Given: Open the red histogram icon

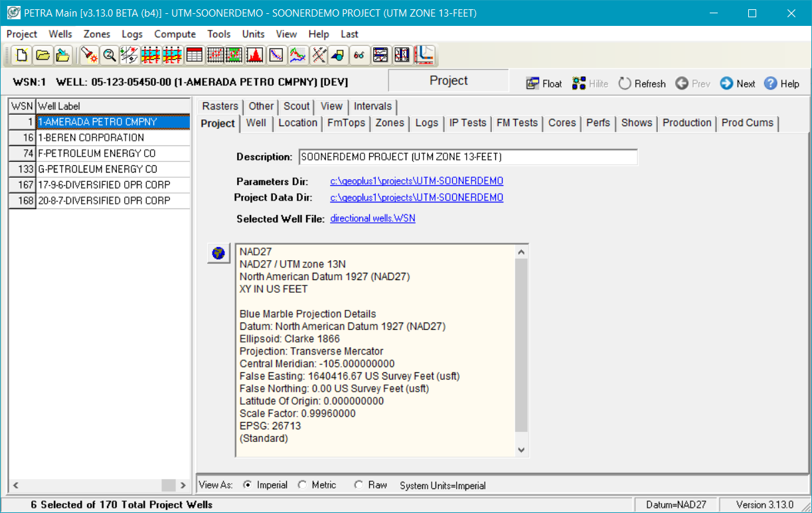Looking at the screenshot, I should tap(255, 55).
